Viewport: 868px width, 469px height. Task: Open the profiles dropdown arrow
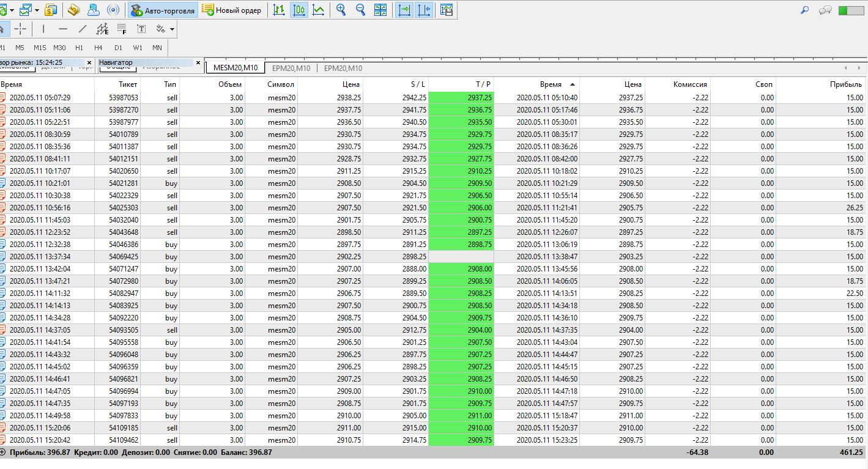[37, 10]
